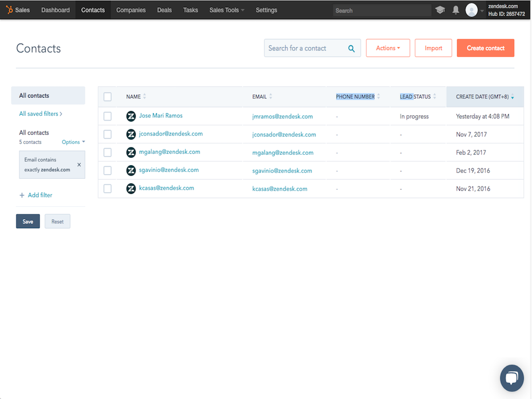
Task: Click the Create contact button
Action: click(x=485, y=48)
